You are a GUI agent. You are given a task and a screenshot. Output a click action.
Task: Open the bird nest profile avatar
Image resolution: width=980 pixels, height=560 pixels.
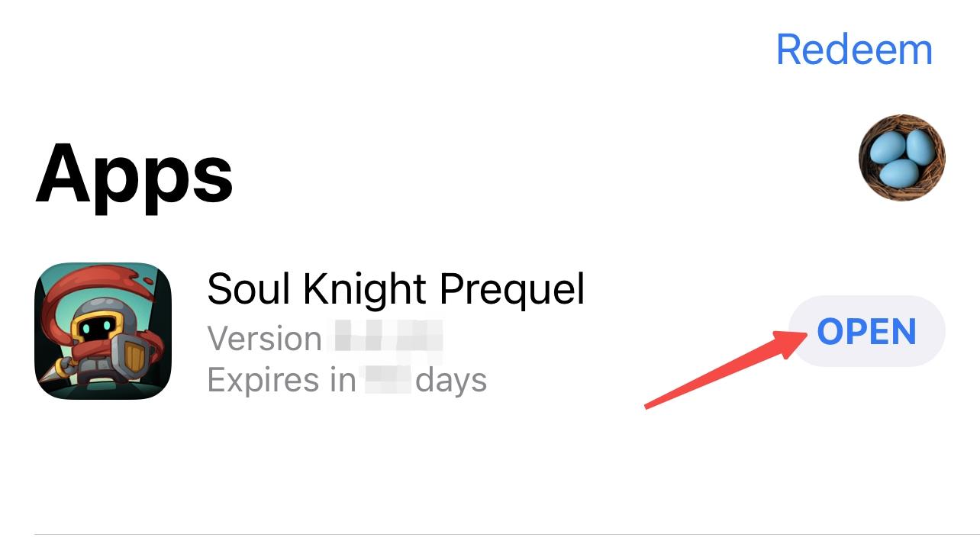pyautogui.click(x=901, y=158)
